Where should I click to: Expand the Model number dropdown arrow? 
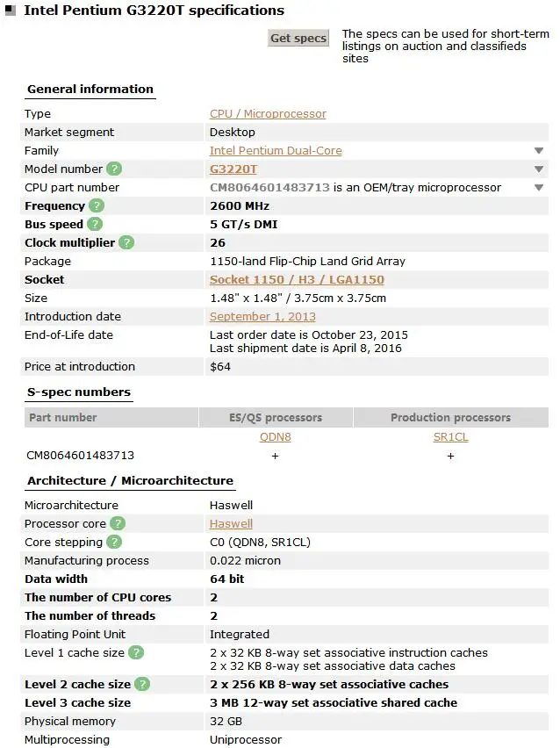coord(539,169)
